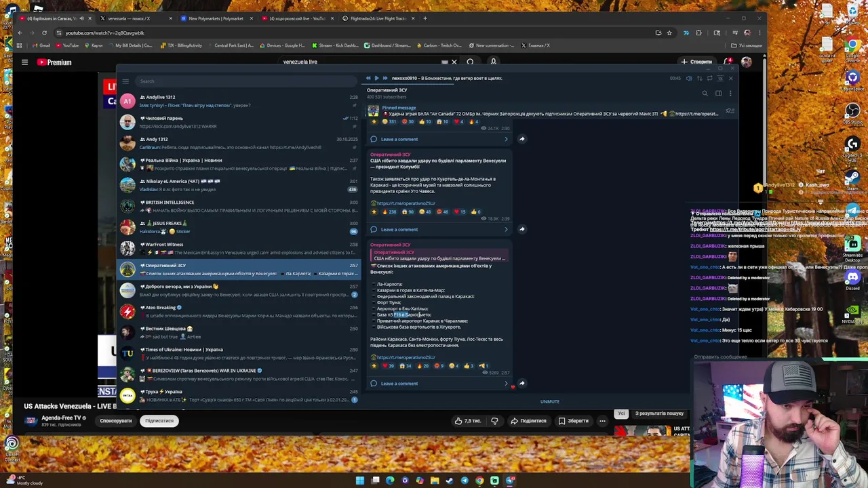Open Leave a comment under attacked objects list
This screenshot has height=488, width=868.
[x=399, y=384]
